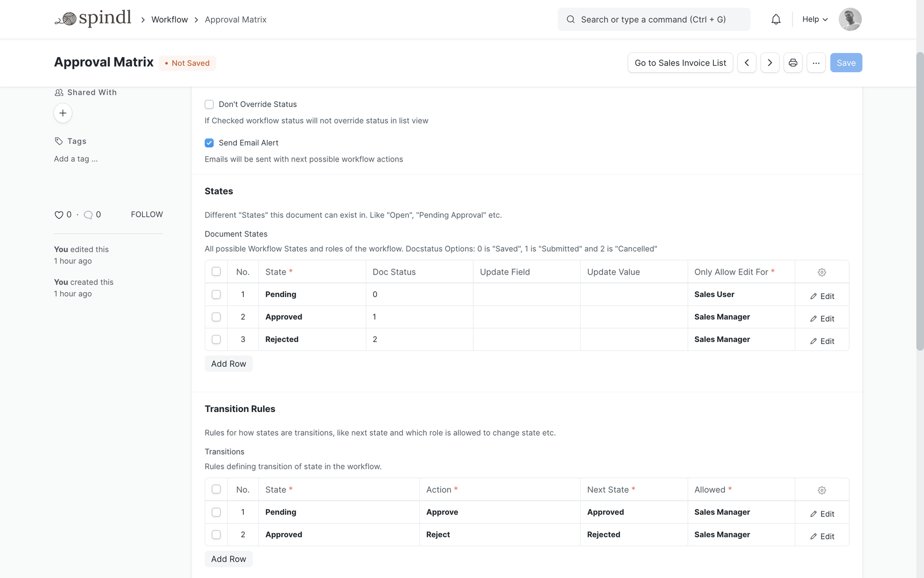Click the Add a tag field
The image size is (924, 578).
point(75,158)
